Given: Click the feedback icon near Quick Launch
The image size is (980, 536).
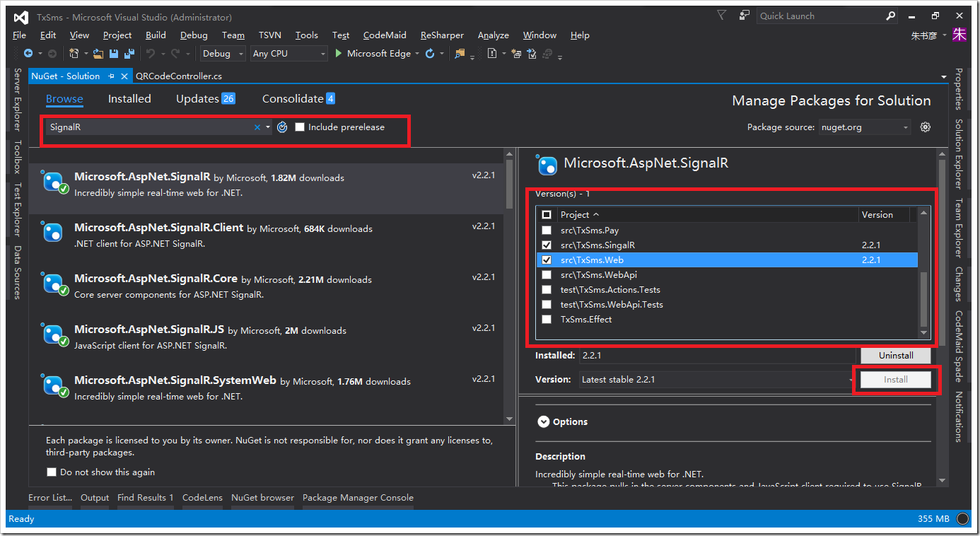Looking at the screenshot, I should [x=745, y=16].
